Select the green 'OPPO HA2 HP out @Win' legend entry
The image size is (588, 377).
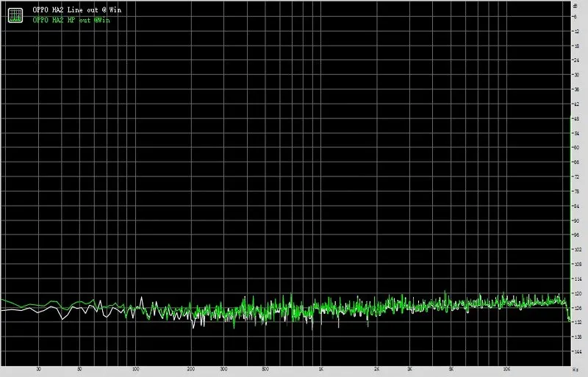71,21
